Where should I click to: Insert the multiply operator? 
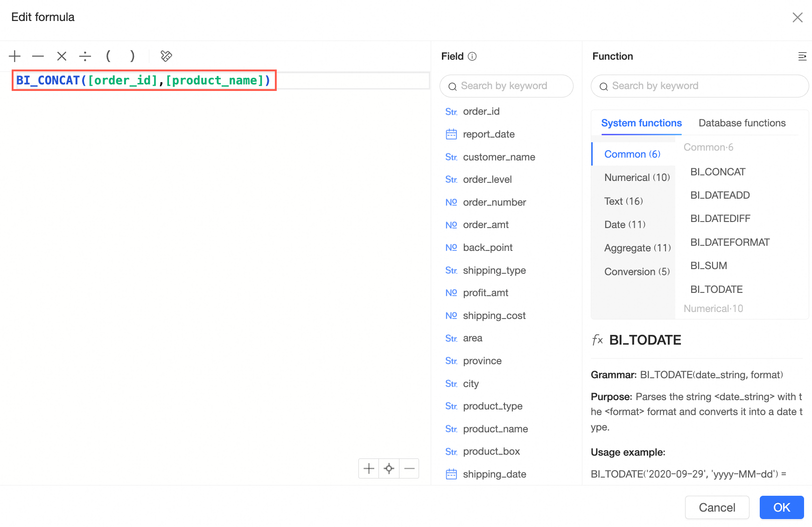point(62,56)
